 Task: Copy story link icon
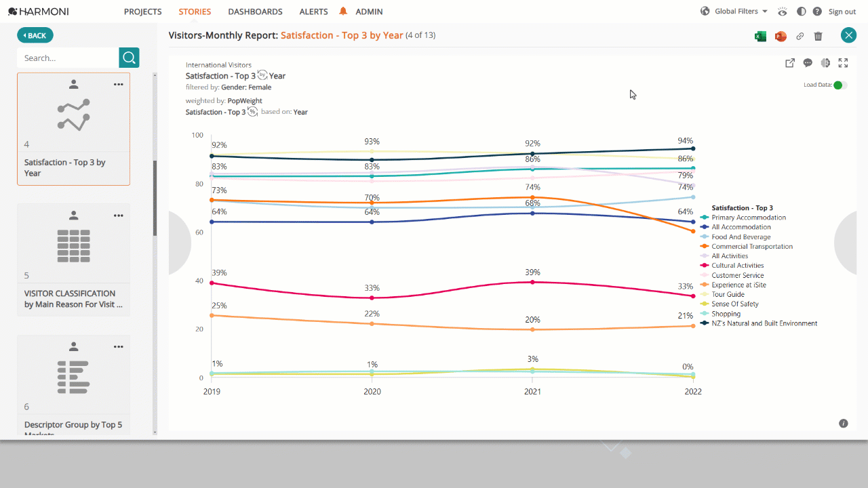point(800,37)
